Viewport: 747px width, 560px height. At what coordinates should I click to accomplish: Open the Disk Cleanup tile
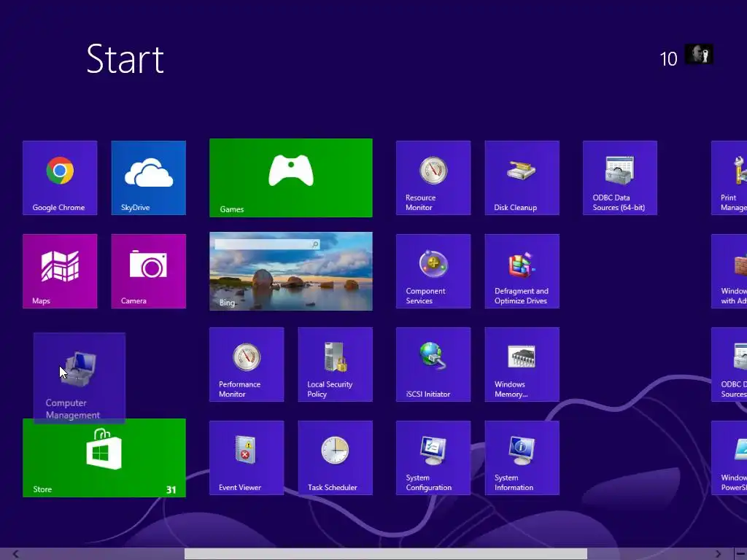[x=522, y=178]
